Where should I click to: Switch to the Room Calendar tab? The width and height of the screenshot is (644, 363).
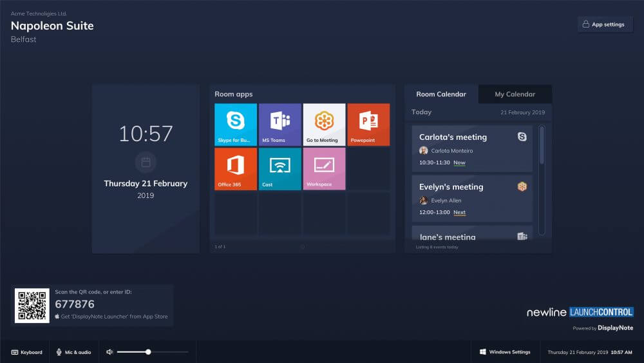pyautogui.click(x=441, y=94)
